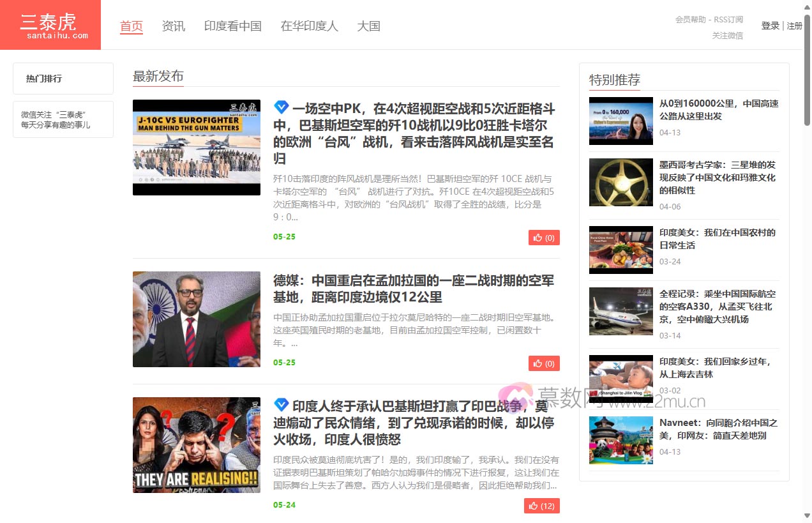Click the 三泰虎 santaihu.com logo
812x523 pixels.
[x=50, y=25]
